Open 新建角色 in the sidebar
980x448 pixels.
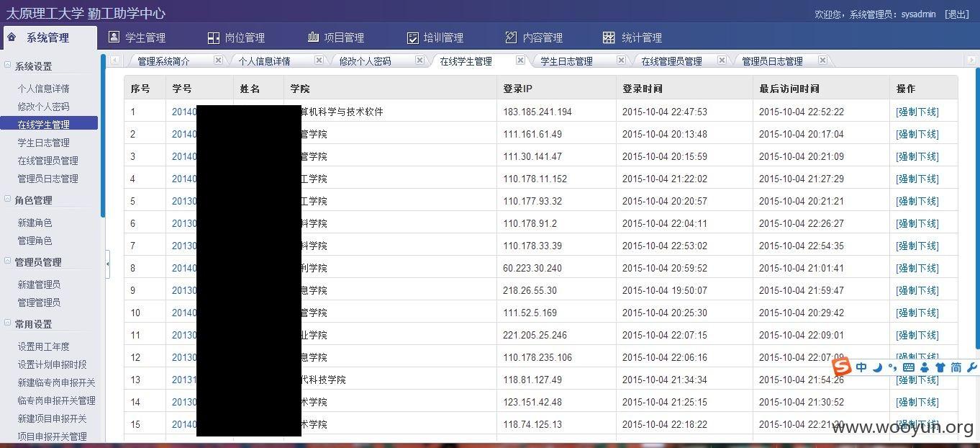(x=35, y=223)
